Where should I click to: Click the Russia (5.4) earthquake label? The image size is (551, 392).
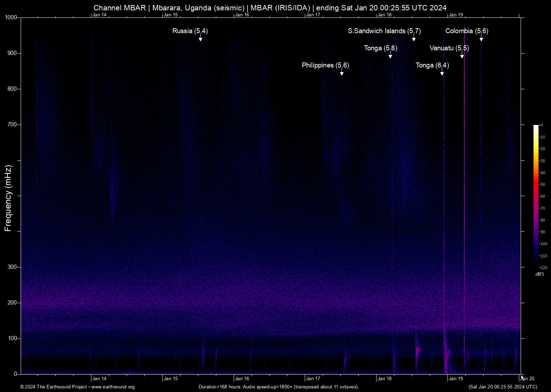tap(190, 31)
